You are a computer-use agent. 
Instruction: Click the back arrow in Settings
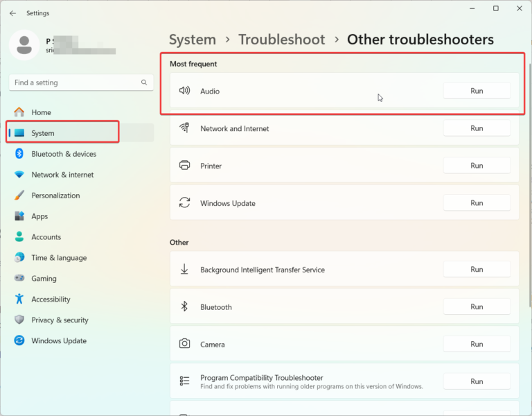coord(12,13)
